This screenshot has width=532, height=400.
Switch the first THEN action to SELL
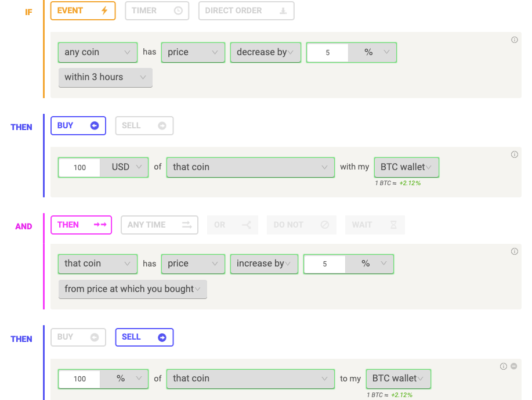[144, 125]
